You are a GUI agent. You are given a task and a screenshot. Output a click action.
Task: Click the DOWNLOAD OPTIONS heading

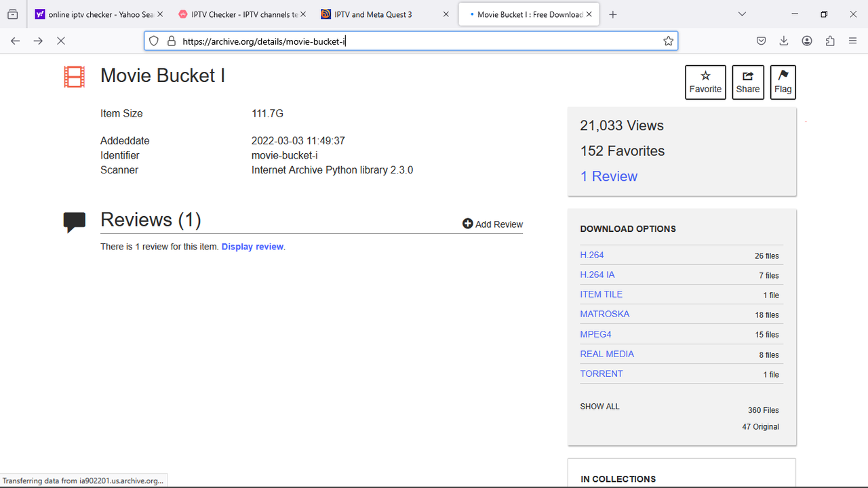(x=628, y=229)
